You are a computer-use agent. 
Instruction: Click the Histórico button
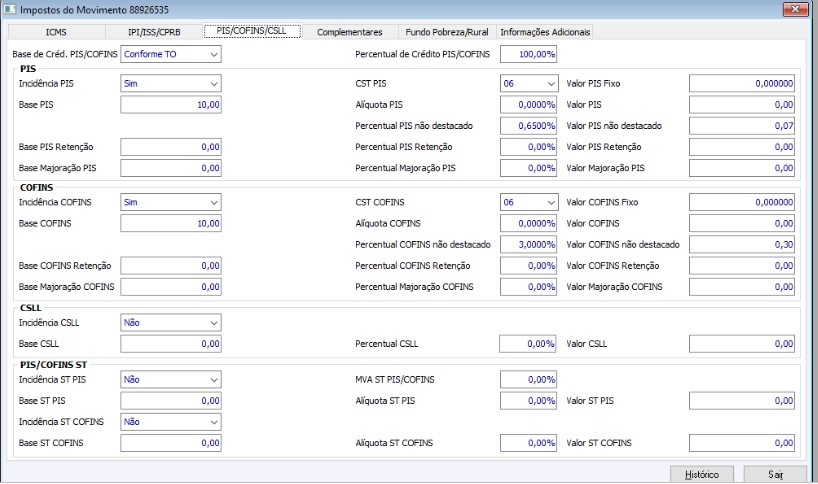700,473
